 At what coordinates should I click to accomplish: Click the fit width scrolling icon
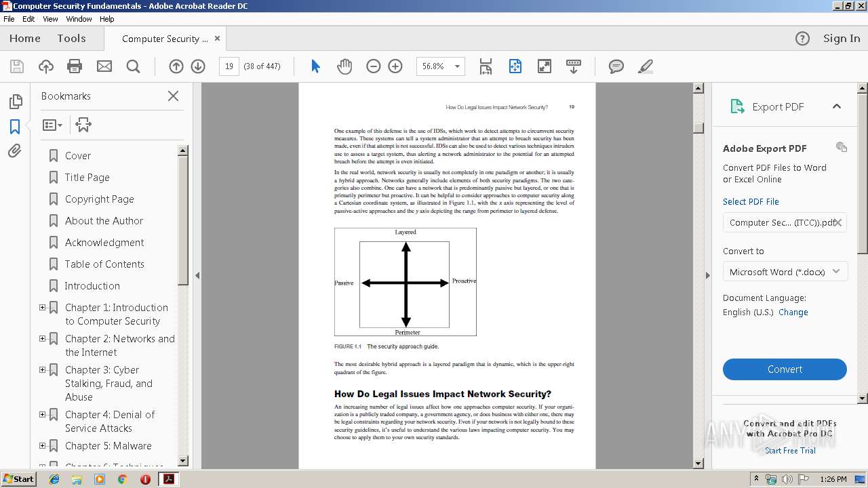[486, 66]
